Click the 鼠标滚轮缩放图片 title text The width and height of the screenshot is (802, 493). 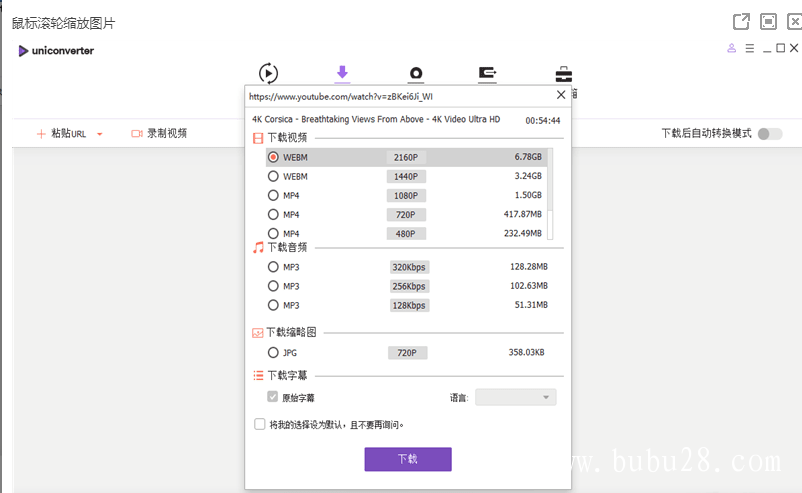63,23
